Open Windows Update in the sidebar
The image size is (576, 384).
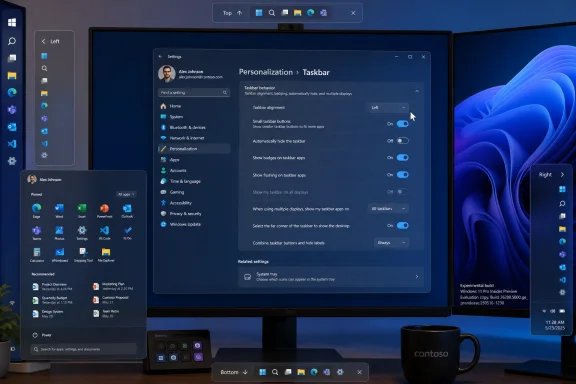(x=194, y=224)
